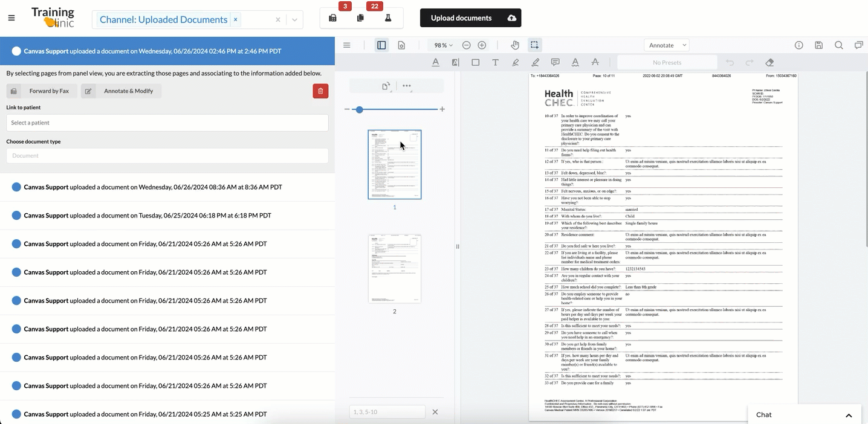
Task: Click the download document icon
Action: 818,45
